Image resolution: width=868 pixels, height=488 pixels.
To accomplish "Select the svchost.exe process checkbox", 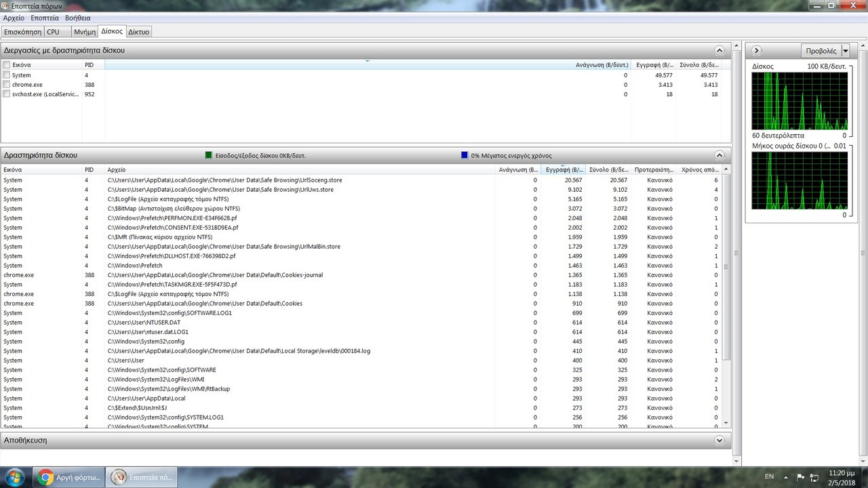I will pos(7,94).
